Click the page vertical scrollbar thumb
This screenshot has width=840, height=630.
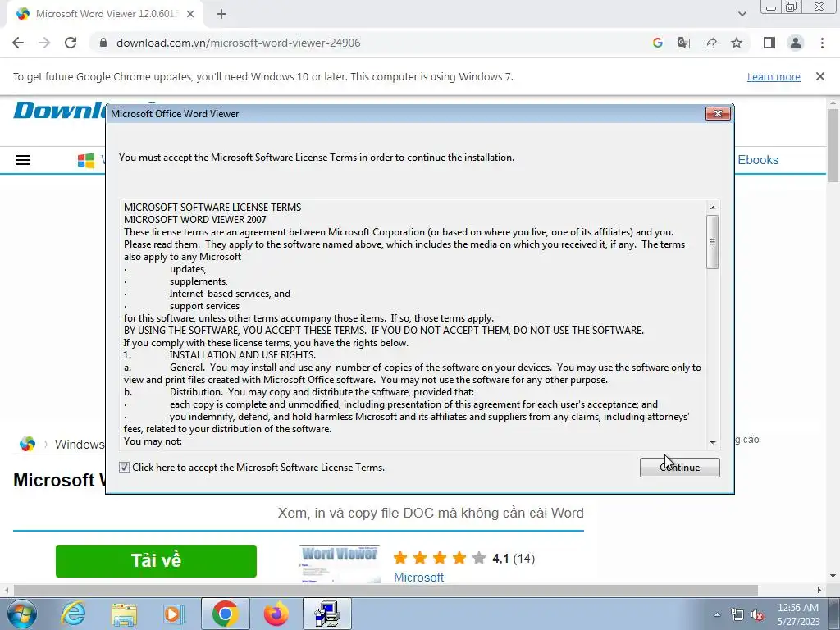coord(833,145)
